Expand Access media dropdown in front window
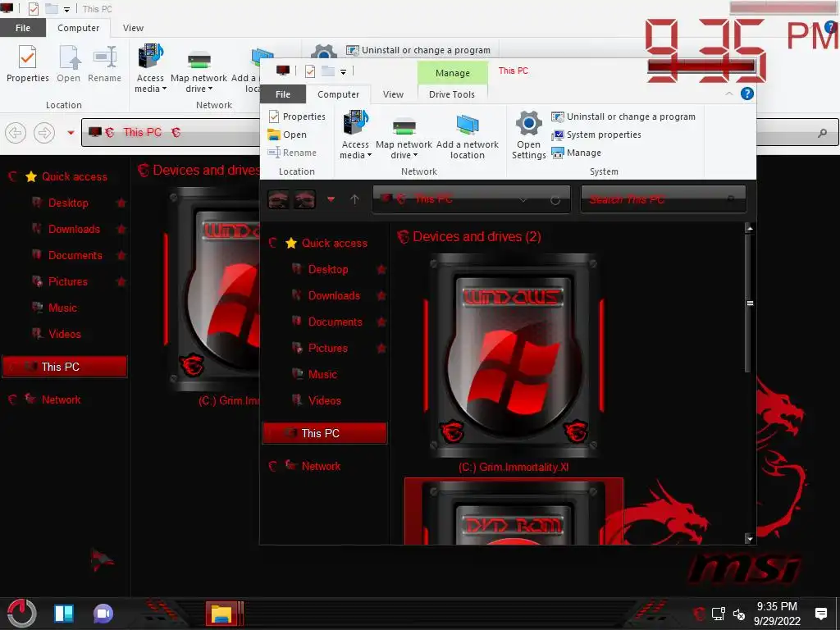Viewport: 840px width, 630px height. 369,155
